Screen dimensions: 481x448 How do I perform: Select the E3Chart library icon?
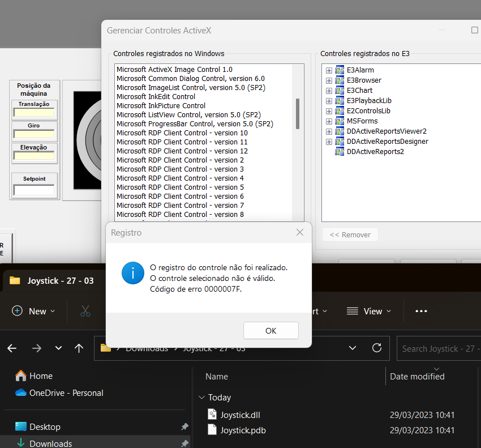click(340, 90)
